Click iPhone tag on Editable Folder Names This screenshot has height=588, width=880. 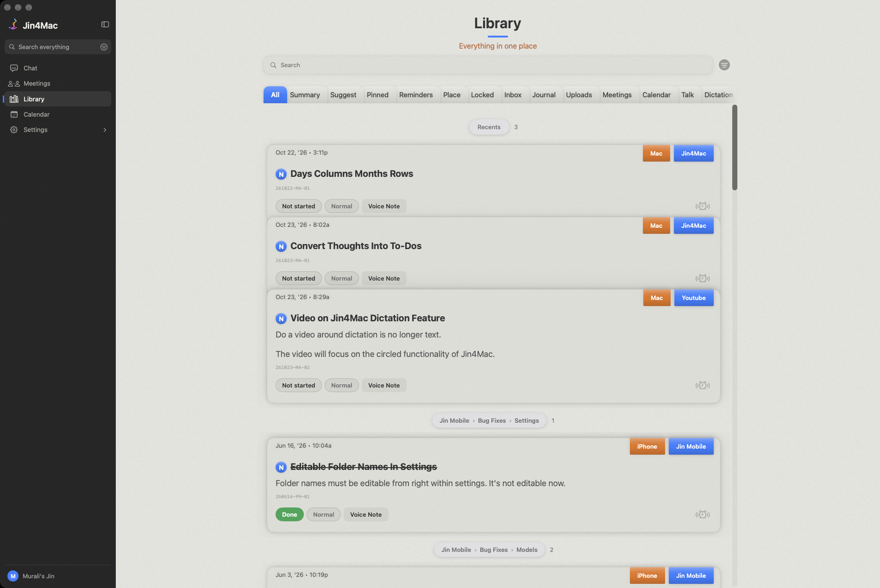pos(647,446)
